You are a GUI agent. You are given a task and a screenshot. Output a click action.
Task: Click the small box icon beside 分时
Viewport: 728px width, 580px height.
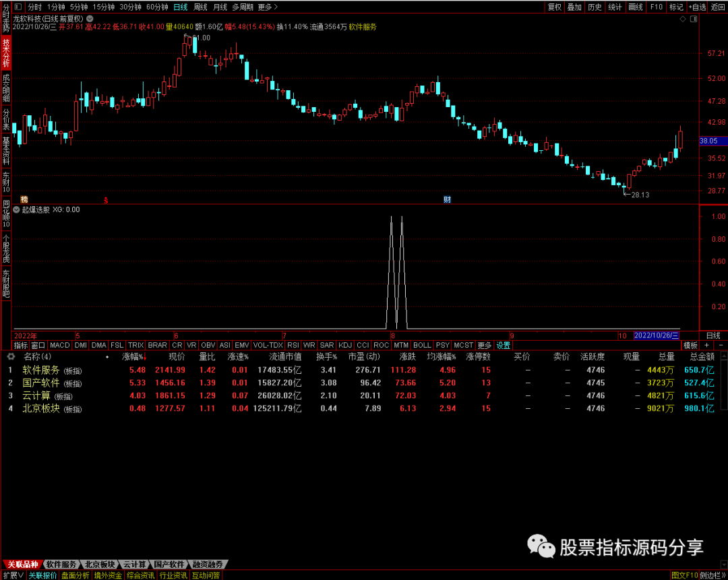click(19, 7)
